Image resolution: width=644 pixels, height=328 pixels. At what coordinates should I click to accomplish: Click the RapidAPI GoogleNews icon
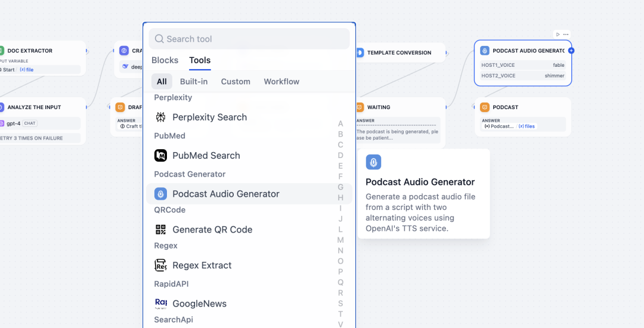[160, 304]
